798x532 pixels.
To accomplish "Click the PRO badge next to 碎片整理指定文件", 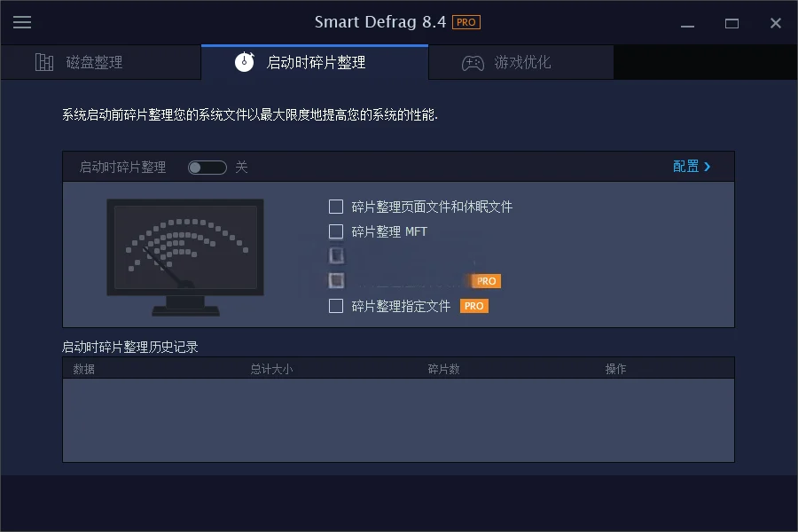I will pyautogui.click(x=474, y=306).
